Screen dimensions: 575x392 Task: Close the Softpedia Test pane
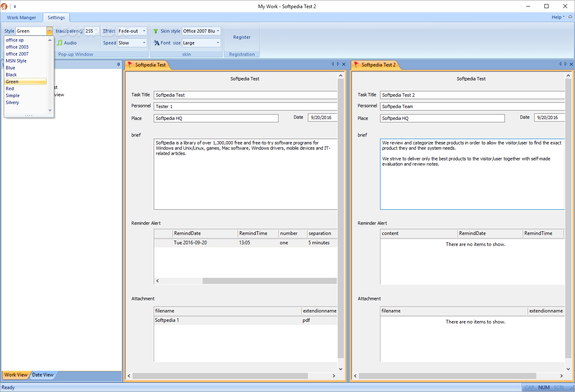point(344,64)
